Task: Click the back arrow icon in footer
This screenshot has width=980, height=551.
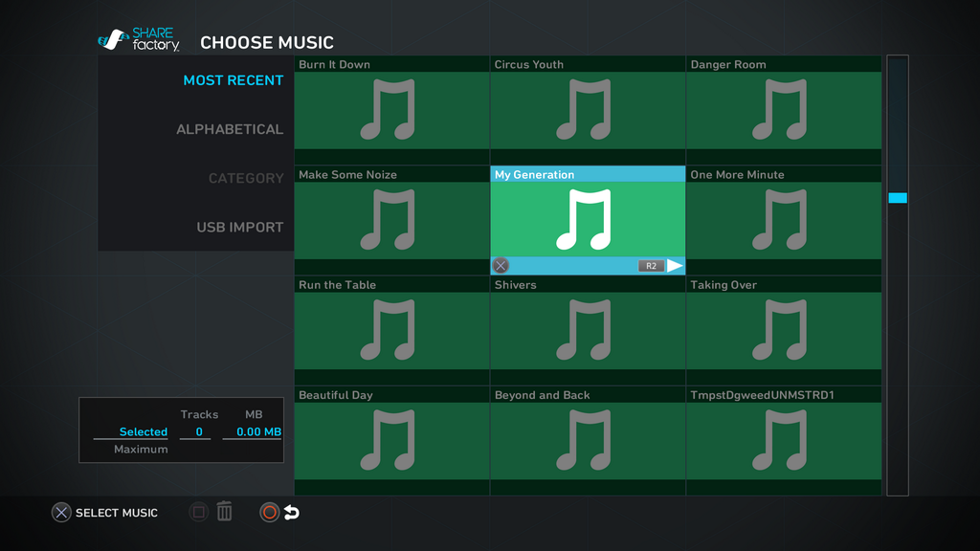Action: [292, 513]
